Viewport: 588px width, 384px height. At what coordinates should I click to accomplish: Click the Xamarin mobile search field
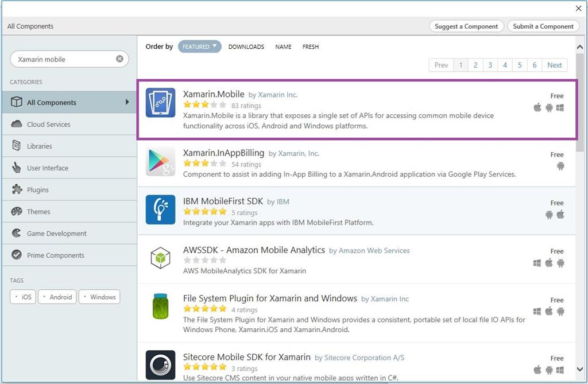coord(63,59)
